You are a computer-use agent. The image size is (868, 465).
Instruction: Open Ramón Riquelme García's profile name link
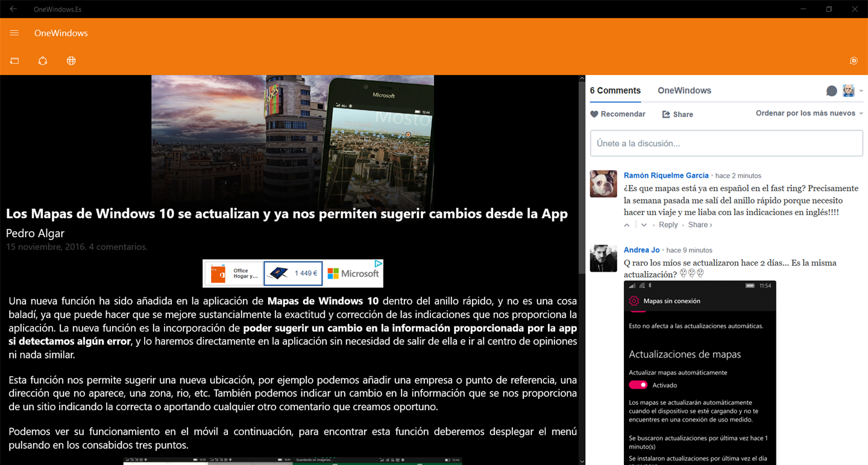click(666, 175)
